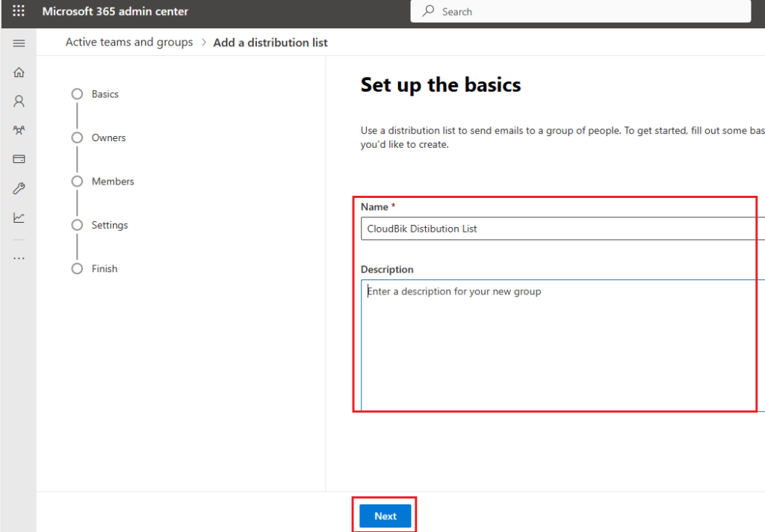Open the Add a distribution list breadcrumb item
Image resolution: width=765 pixels, height=532 pixels.
tap(270, 42)
